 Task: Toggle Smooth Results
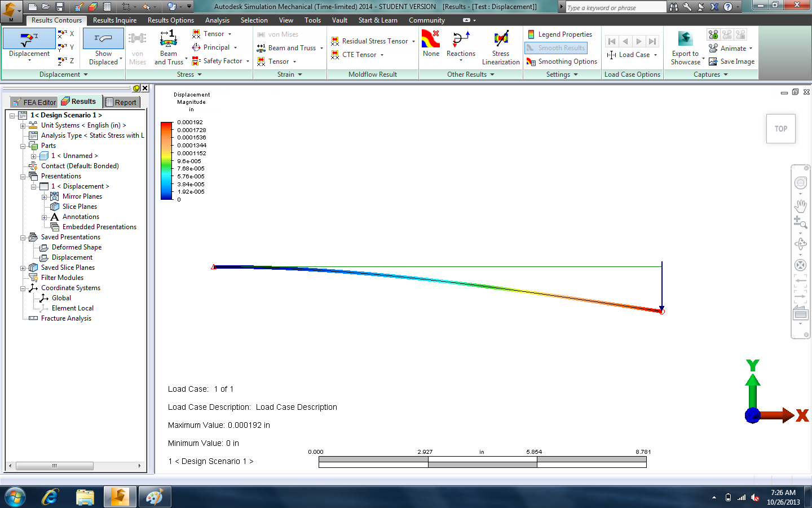pos(556,48)
